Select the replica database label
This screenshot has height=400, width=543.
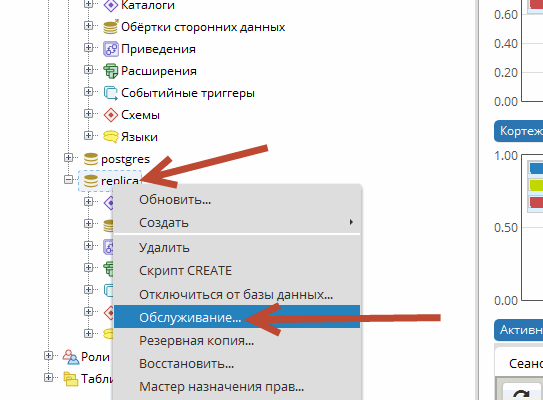pyautogui.click(x=120, y=181)
